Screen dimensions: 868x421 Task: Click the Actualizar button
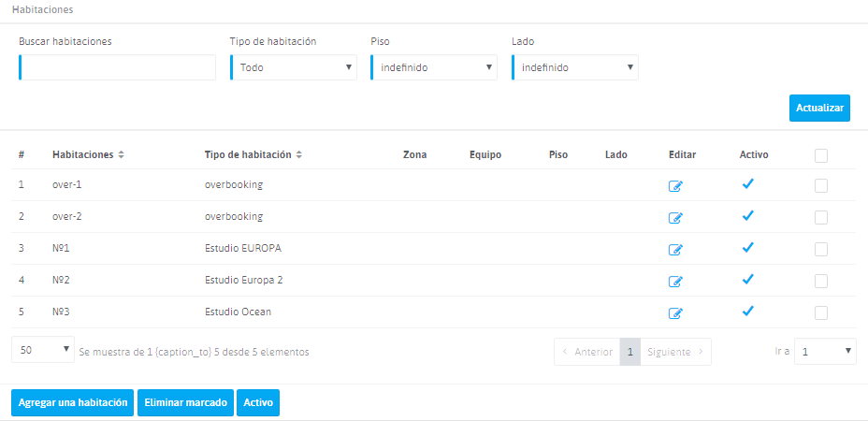tap(819, 109)
